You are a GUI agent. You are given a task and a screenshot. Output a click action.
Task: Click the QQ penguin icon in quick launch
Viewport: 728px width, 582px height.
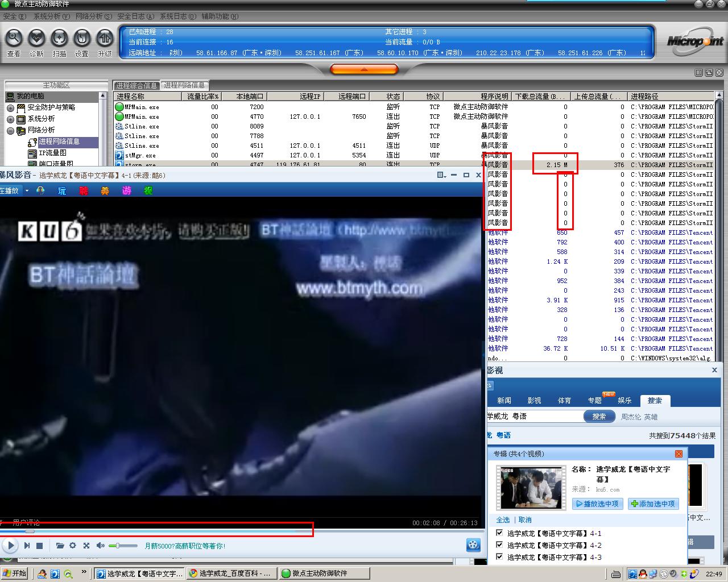(42, 573)
